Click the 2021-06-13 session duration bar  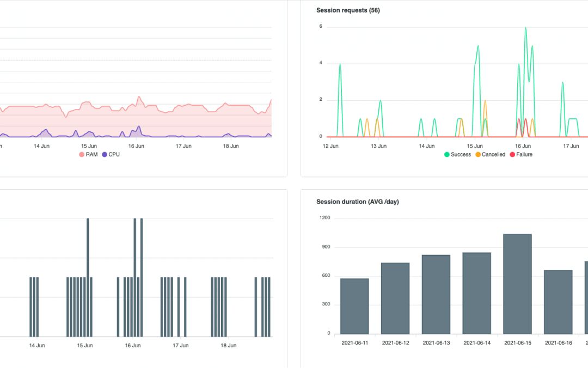436,294
